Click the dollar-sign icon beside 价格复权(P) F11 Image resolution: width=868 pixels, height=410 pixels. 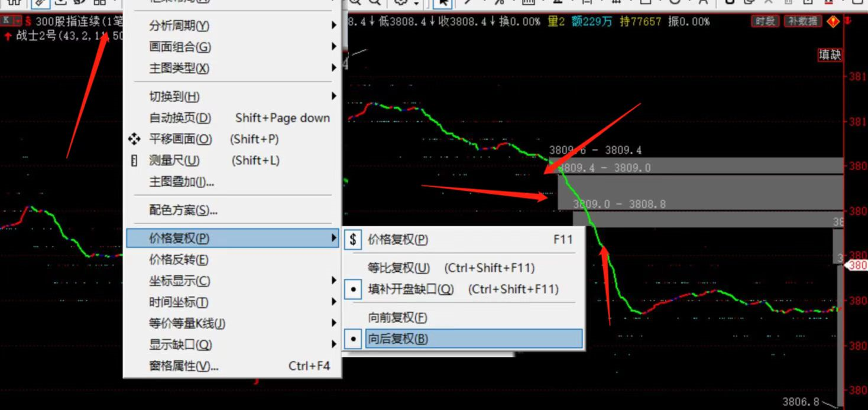[353, 239]
